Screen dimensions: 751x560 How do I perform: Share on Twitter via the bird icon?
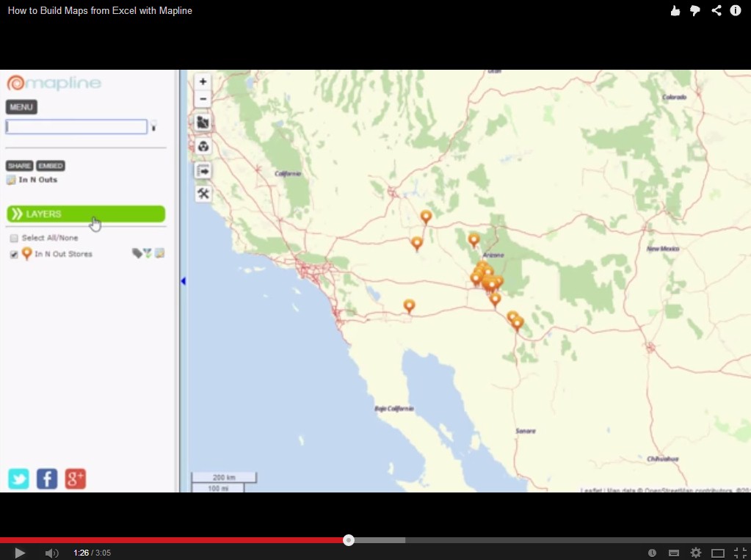click(18, 479)
